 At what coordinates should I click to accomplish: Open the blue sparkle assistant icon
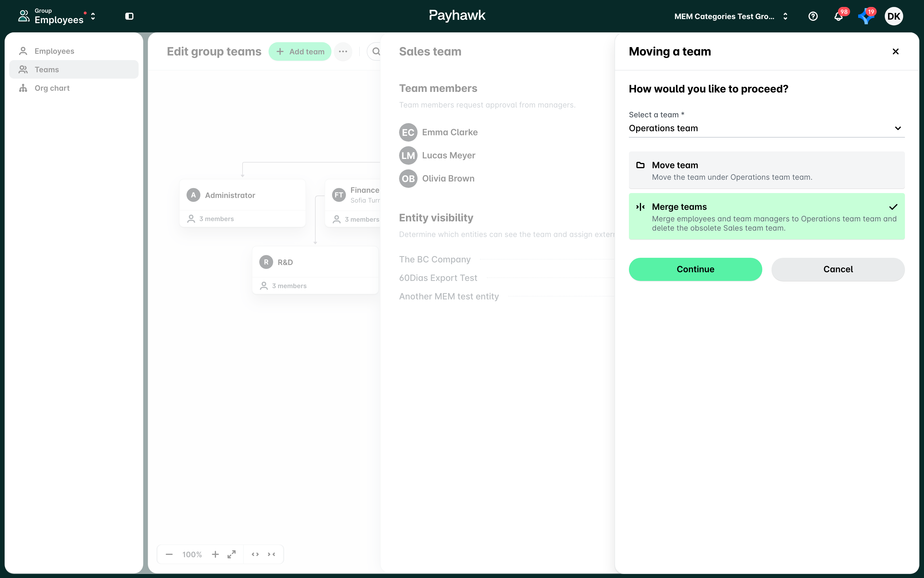(866, 16)
